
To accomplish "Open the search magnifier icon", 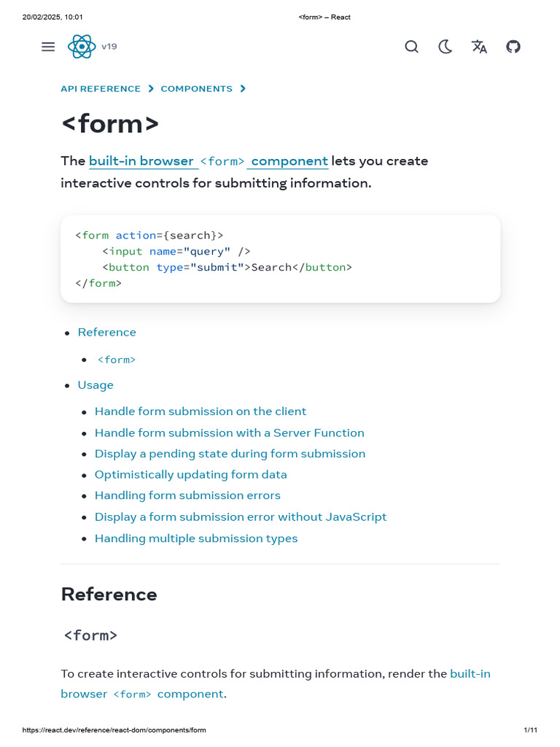I will click(411, 47).
